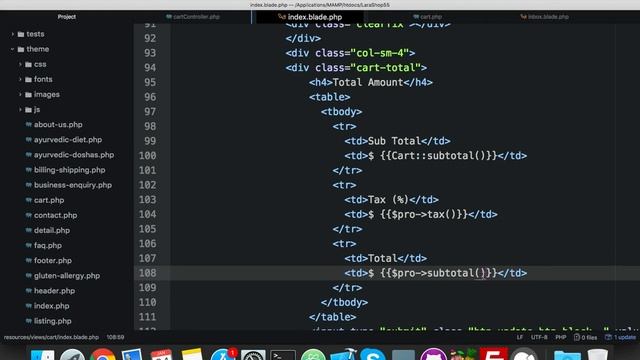The height and width of the screenshot is (360, 640).
Task: Open contact.php file
Action: tap(56, 215)
